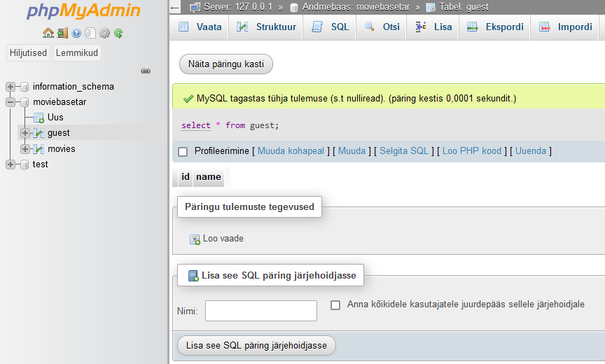Viewport: 605px width, 364px height.
Task: Open the Ekspordi tab
Action: (x=495, y=27)
